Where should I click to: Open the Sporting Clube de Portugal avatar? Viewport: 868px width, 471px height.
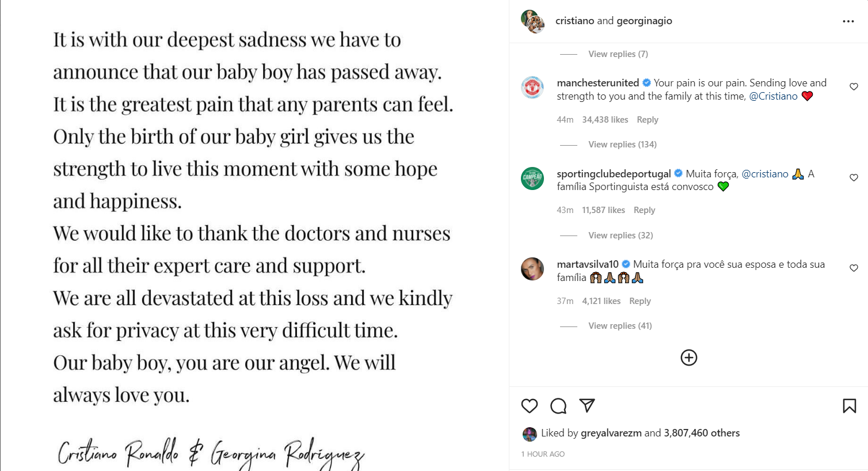pyautogui.click(x=532, y=178)
